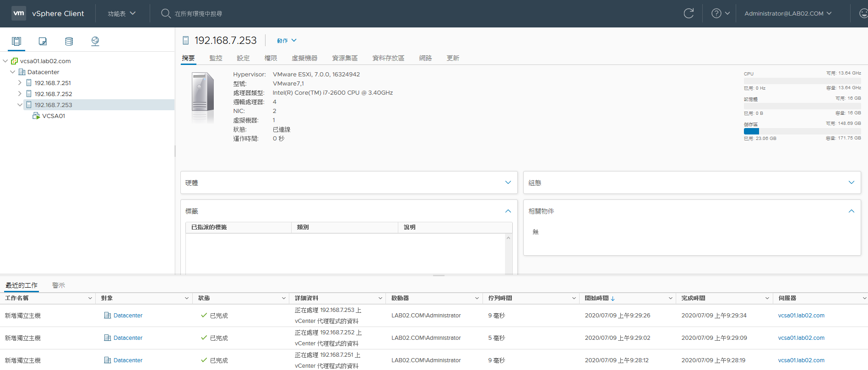Viewport: 868px width, 370px height.
Task: Click the tags table scrollbar up arrow
Action: point(508,238)
